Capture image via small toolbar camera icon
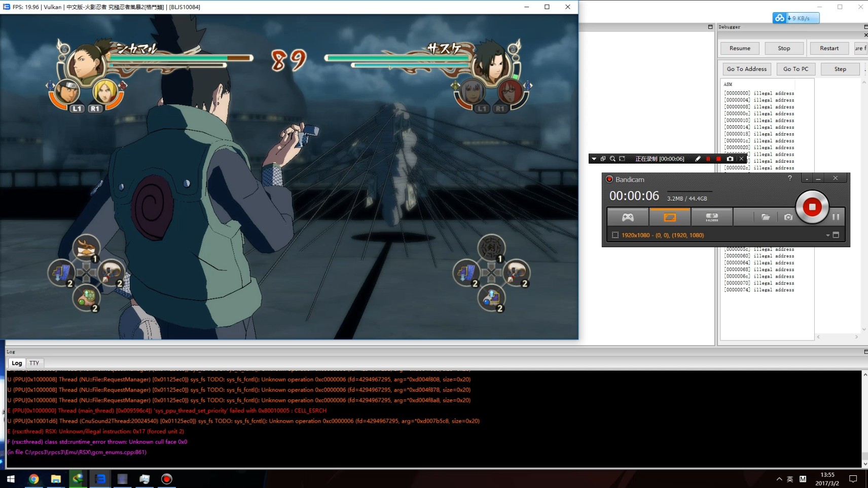 (x=730, y=159)
